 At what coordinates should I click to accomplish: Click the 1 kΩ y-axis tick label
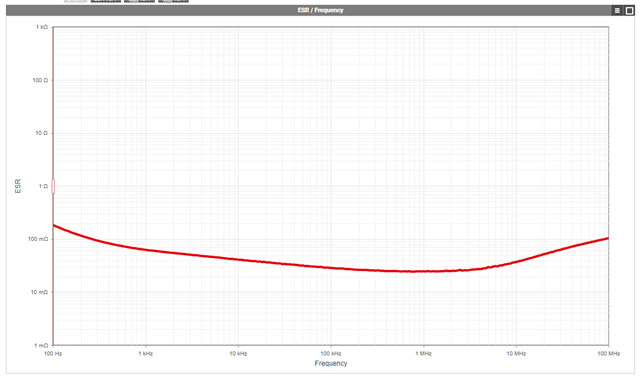pyautogui.click(x=42, y=27)
